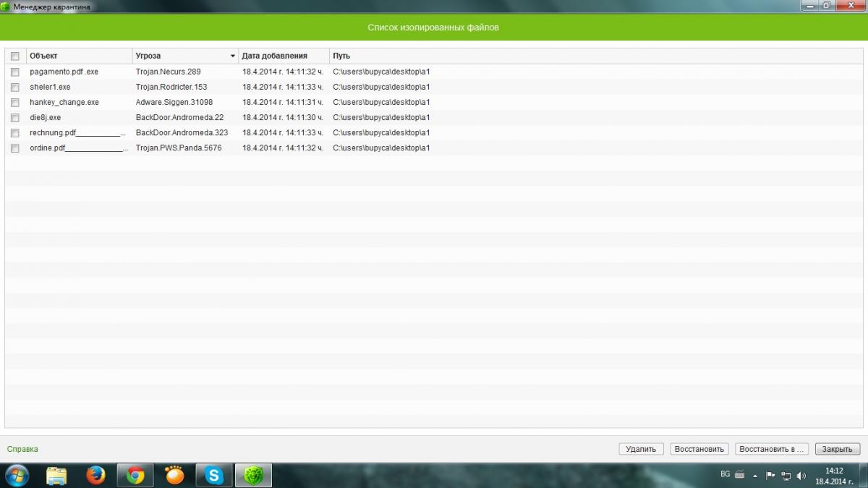Show hidden tray icons arrow
The image size is (868, 488).
click(755, 476)
